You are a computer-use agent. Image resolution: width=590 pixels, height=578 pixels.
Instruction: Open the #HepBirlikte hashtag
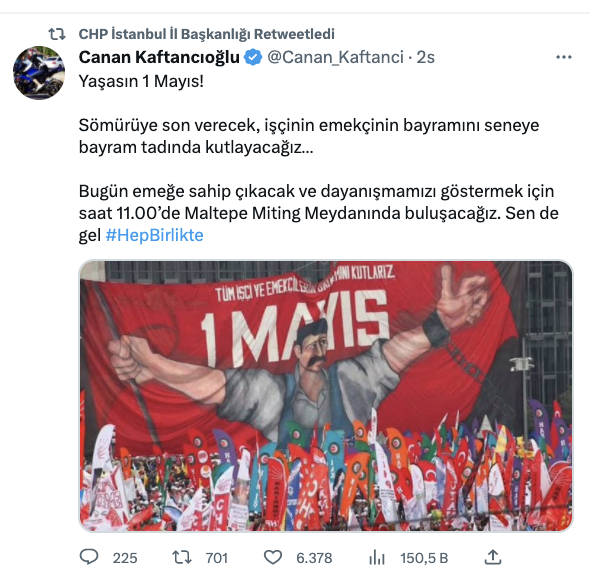[154, 235]
